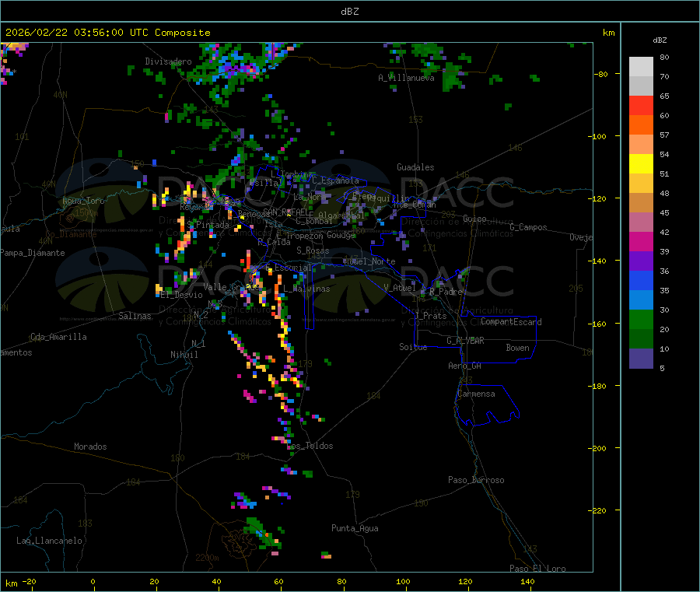
Task: Click the Carmensa place label
Action: point(476,394)
